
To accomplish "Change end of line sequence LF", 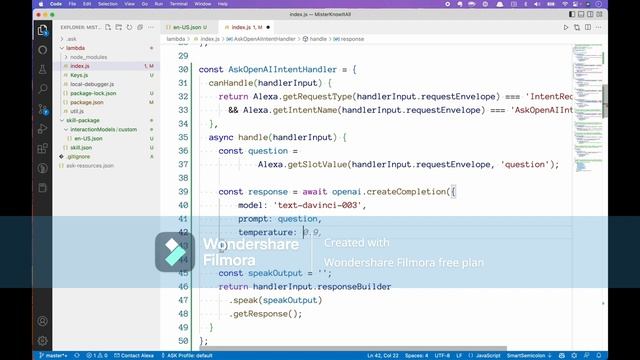I will pos(459,356).
